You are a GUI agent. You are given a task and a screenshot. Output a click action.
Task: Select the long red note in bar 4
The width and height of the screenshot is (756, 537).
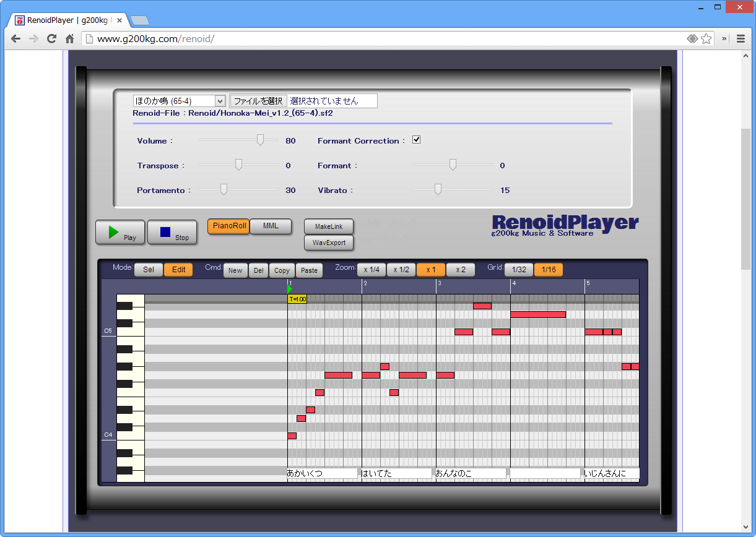pyautogui.click(x=538, y=314)
